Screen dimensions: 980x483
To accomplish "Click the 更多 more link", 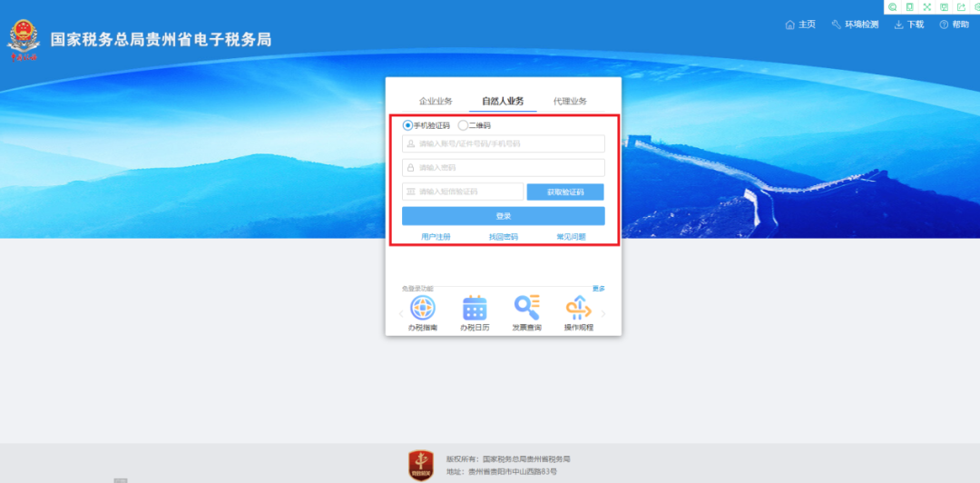I will (x=599, y=289).
